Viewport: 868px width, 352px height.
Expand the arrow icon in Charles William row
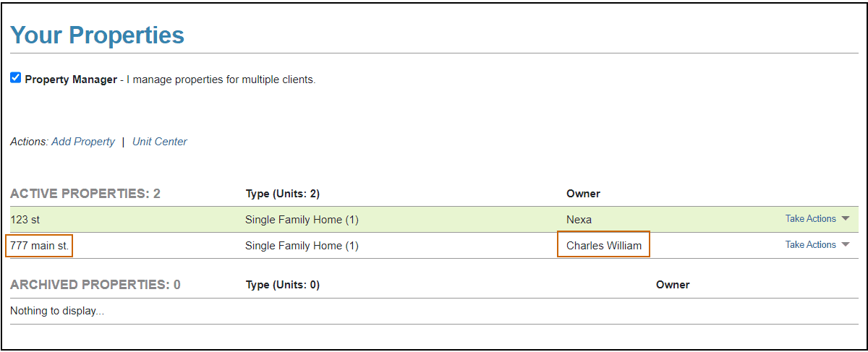pos(845,245)
